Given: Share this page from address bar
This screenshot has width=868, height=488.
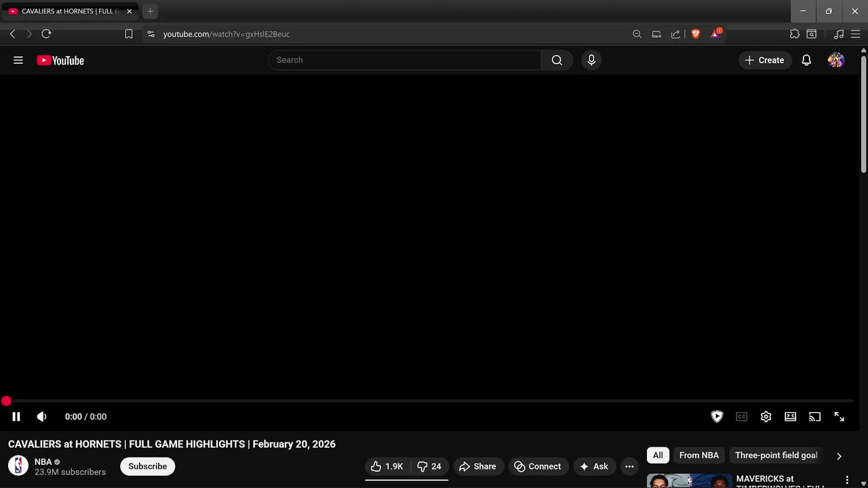Looking at the screenshot, I should pyautogui.click(x=675, y=34).
